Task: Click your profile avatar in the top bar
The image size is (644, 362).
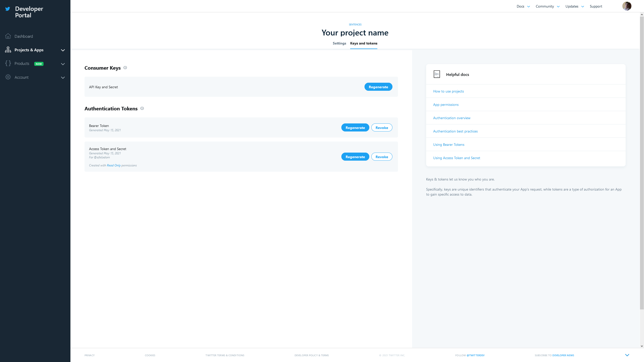Action: (627, 6)
